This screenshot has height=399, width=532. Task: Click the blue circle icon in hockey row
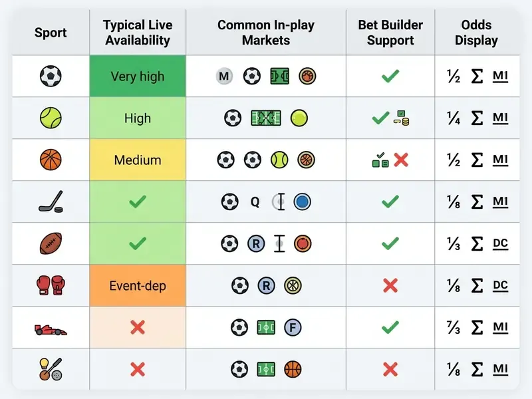click(x=302, y=201)
